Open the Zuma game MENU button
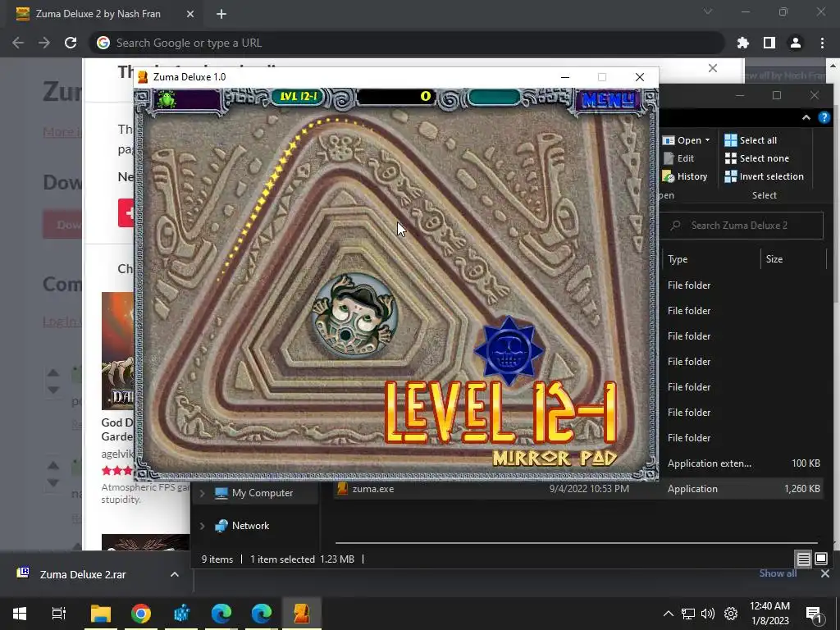The image size is (840, 630). point(608,99)
